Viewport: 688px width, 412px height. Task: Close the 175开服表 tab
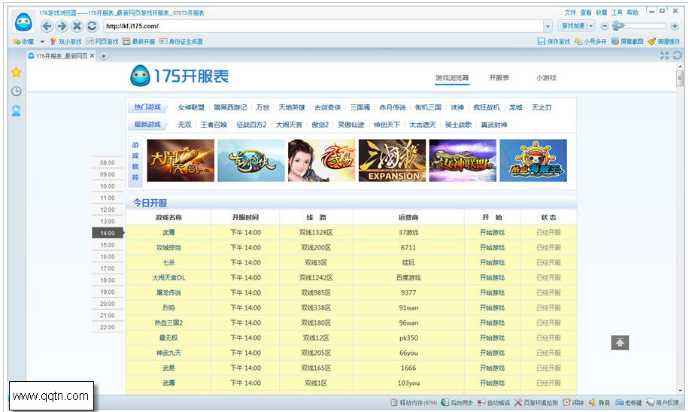click(x=92, y=56)
